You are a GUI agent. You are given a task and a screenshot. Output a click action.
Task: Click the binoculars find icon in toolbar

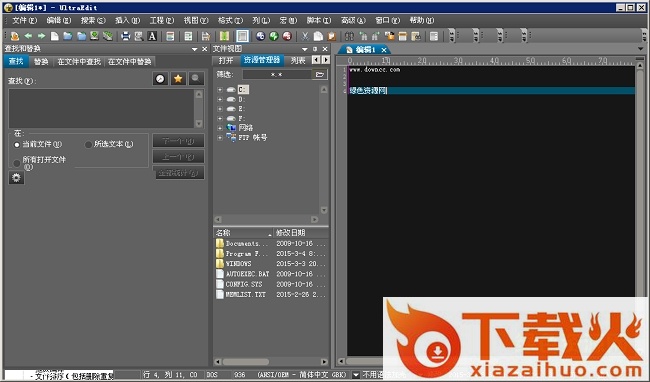tap(349, 36)
